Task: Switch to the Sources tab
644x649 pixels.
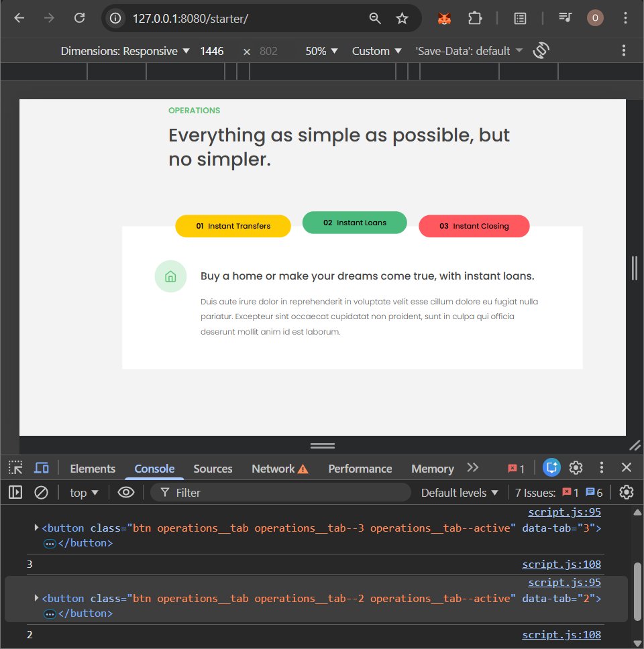Action: pyautogui.click(x=213, y=468)
